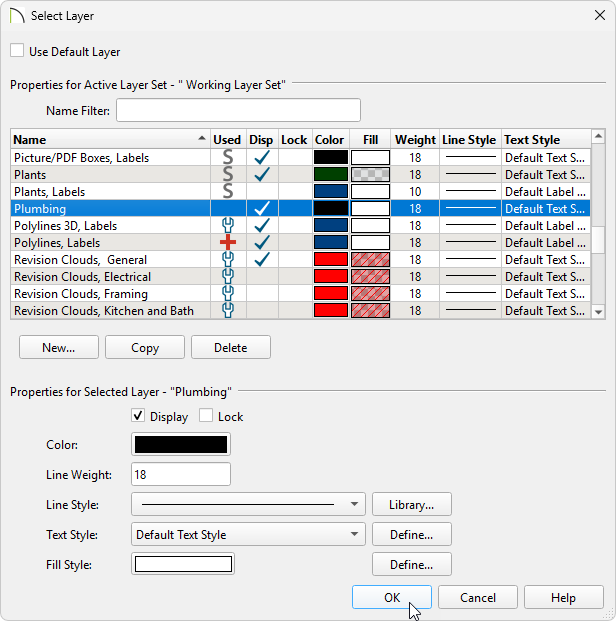Click the red plus icon in Polylines, Labels row
The width and height of the screenshot is (616, 621).
point(228,242)
